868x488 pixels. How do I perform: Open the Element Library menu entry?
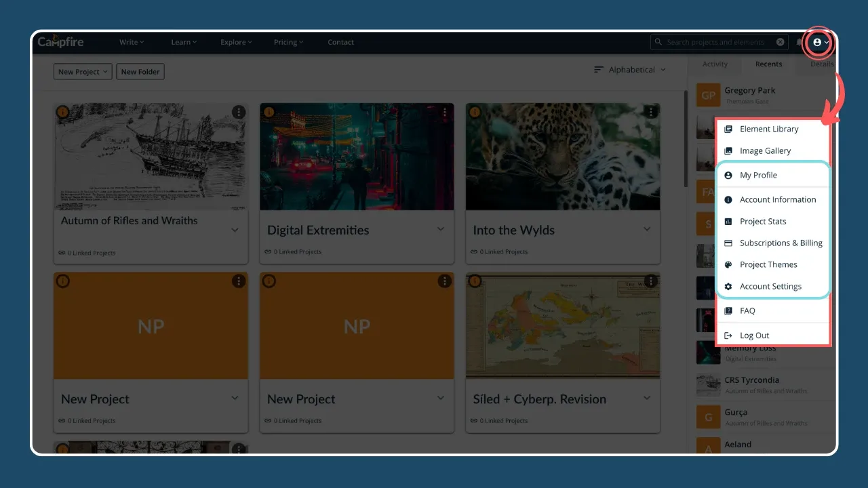pyautogui.click(x=768, y=129)
